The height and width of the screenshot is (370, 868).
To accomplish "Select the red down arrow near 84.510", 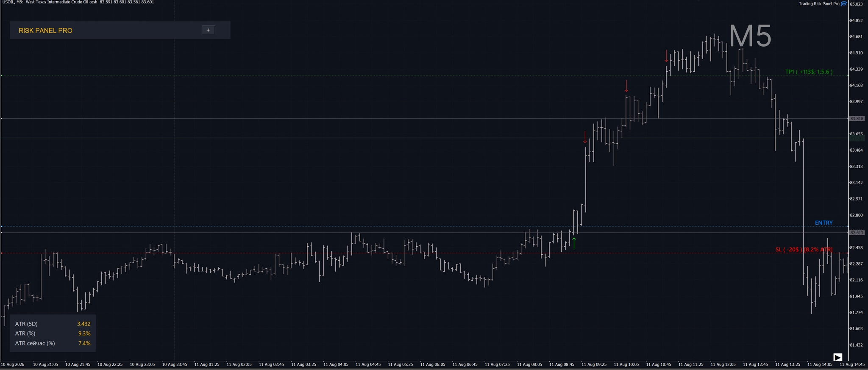I will coord(666,56).
